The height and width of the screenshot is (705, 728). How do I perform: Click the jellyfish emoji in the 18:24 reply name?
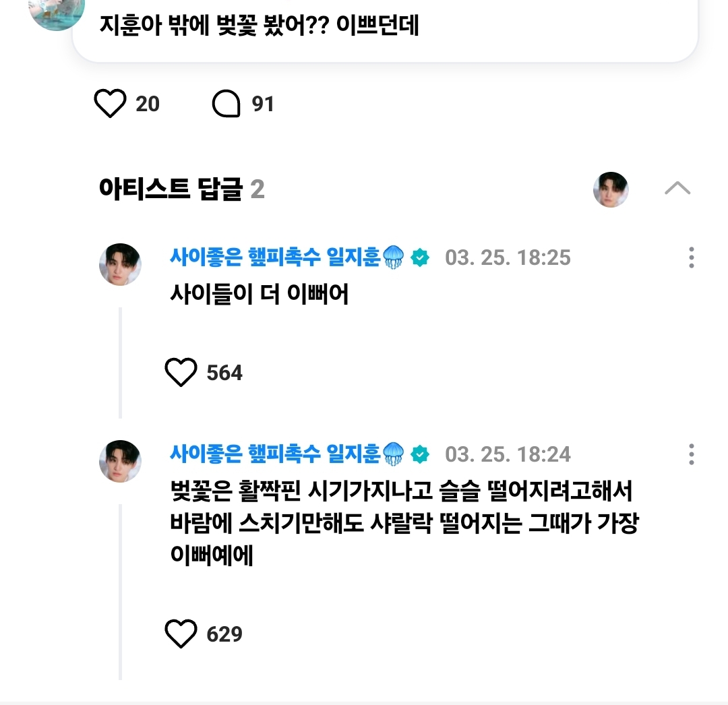(393, 454)
